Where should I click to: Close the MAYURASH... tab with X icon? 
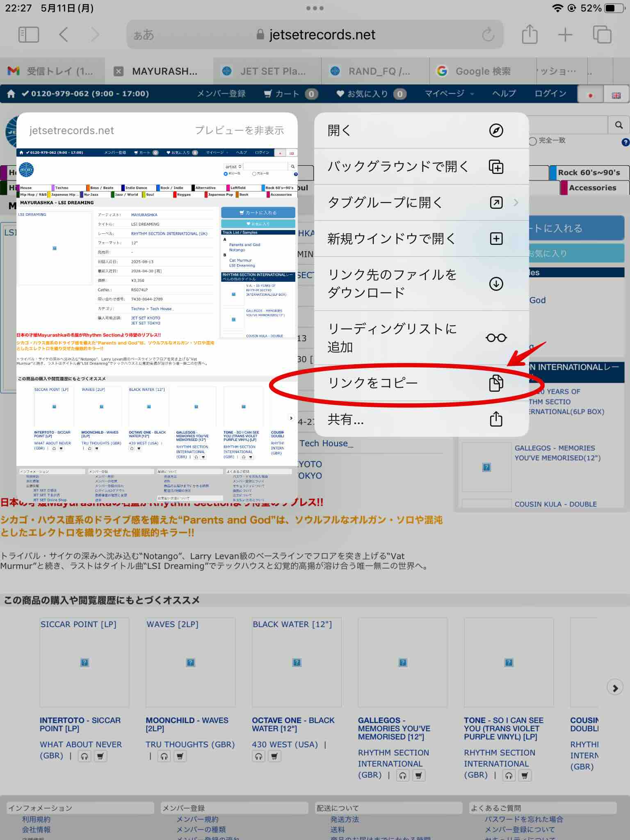pos(119,71)
